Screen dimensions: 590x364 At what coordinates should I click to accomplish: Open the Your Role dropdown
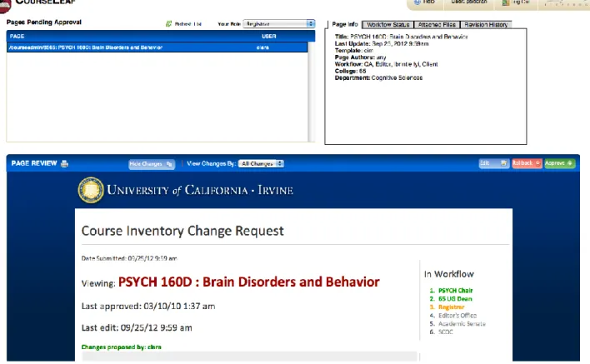pos(279,23)
